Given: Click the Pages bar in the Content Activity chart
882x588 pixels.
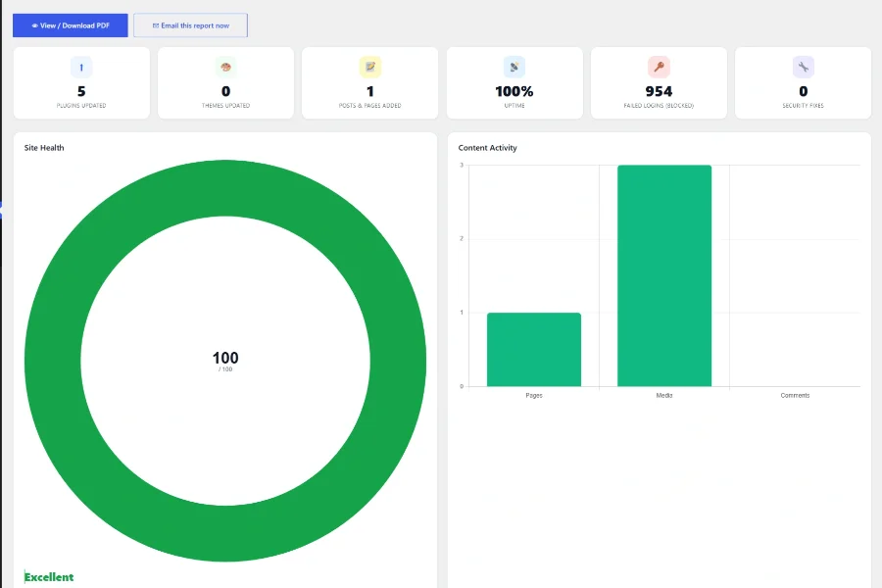Looking at the screenshot, I should coord(534,350).
